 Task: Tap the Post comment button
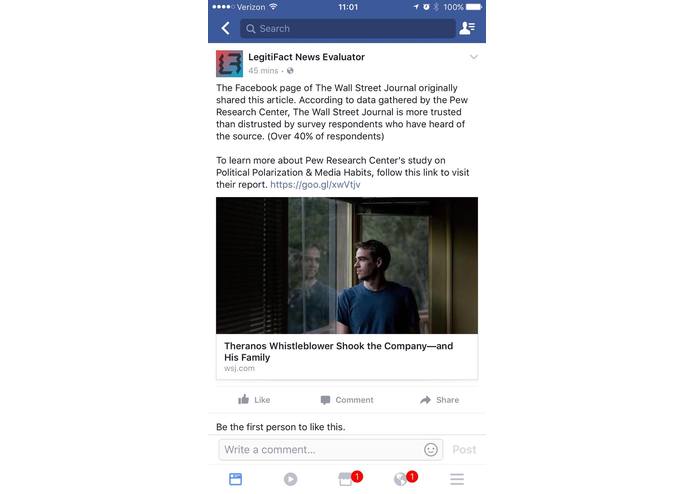pyautogui.click(x=464, y=450)
